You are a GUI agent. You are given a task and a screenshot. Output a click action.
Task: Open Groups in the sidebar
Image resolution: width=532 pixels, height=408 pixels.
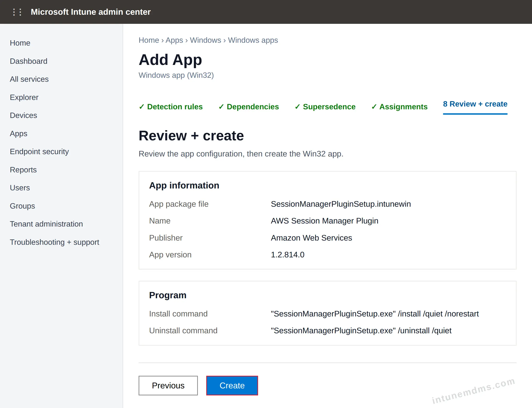[x=23, y=206]
